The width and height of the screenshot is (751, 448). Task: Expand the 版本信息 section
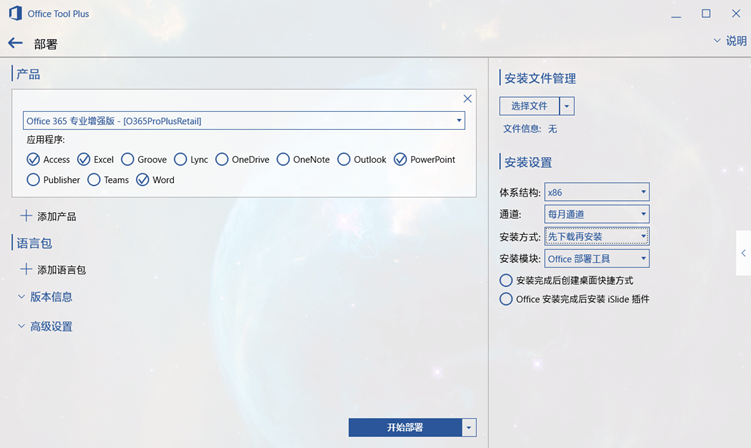(x=45, y=297)
